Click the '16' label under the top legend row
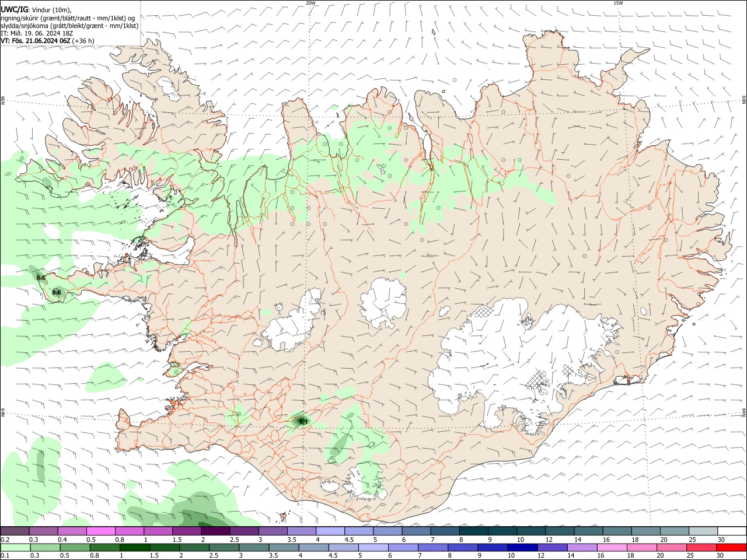747x560 pixels. 606,540
